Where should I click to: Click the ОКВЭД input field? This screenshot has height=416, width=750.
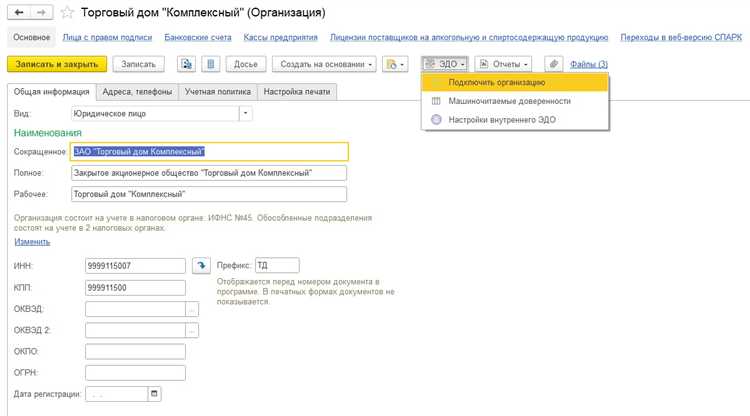pos(135,309)
